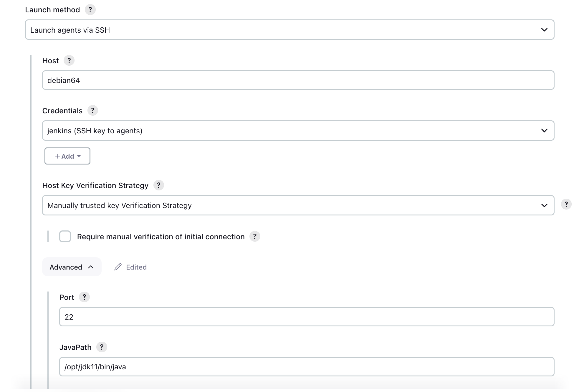Click the Add credentials button
The image size is (579, 392).
tap(67, 156)
